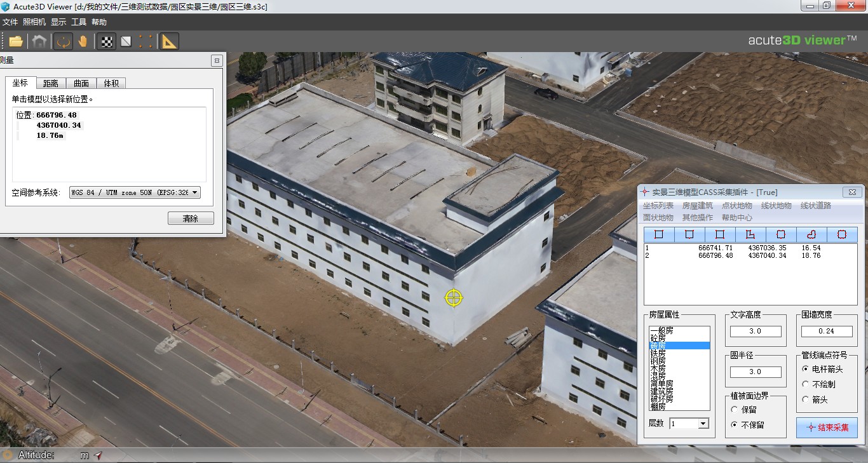Open the 其他操作 plugin menu
This screenshot has height=463, width=868.
point(698,218)
